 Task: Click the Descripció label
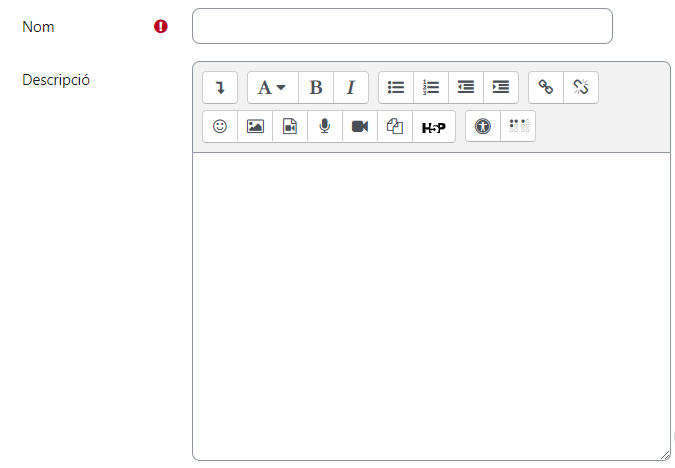click(x=56, y=80)
